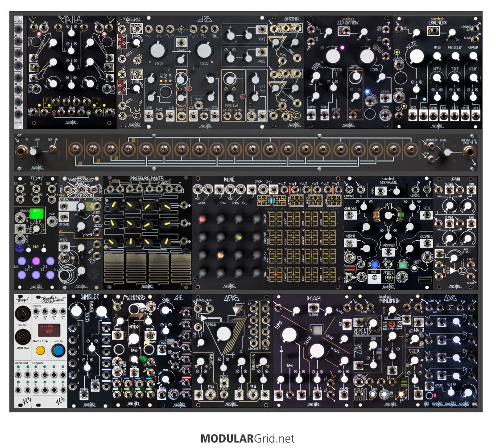Adjust DPO right large FREQ knob
This screenshot has width=496, height=448.
tap(204, 50)
